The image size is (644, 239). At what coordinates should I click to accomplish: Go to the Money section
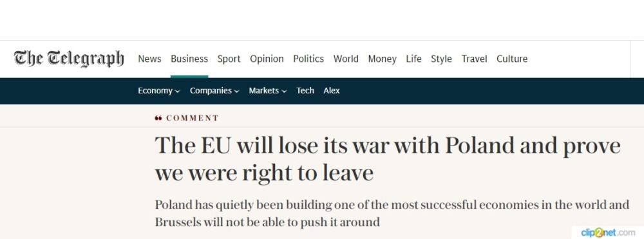click(x=382, y=59)
